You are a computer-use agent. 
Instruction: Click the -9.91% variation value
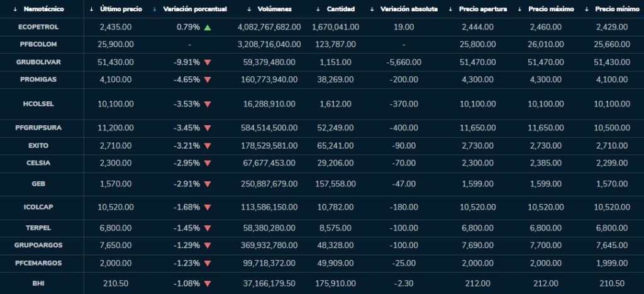coord(187,62)
